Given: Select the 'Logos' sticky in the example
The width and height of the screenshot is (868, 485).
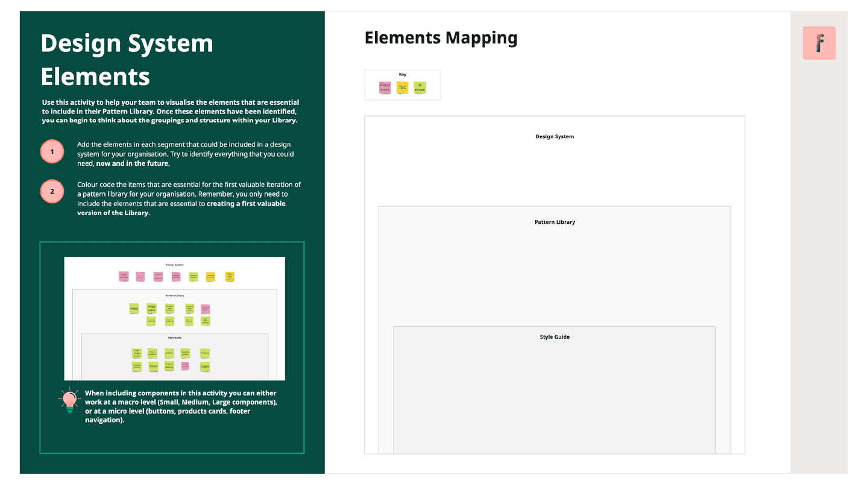Looking at the screenshot, I should point(204,366).
